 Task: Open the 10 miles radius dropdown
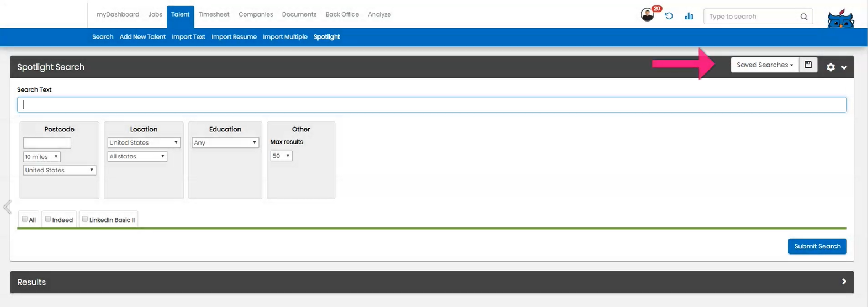[x=41, y=157]
